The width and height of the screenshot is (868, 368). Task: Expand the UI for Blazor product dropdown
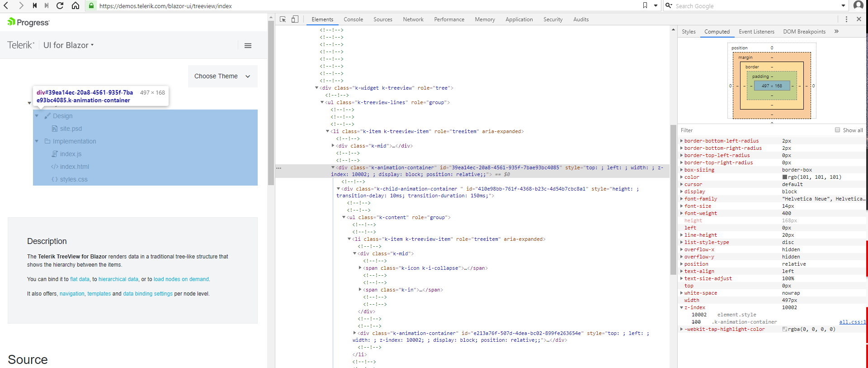pyautogui.click(x=69, y=45)
